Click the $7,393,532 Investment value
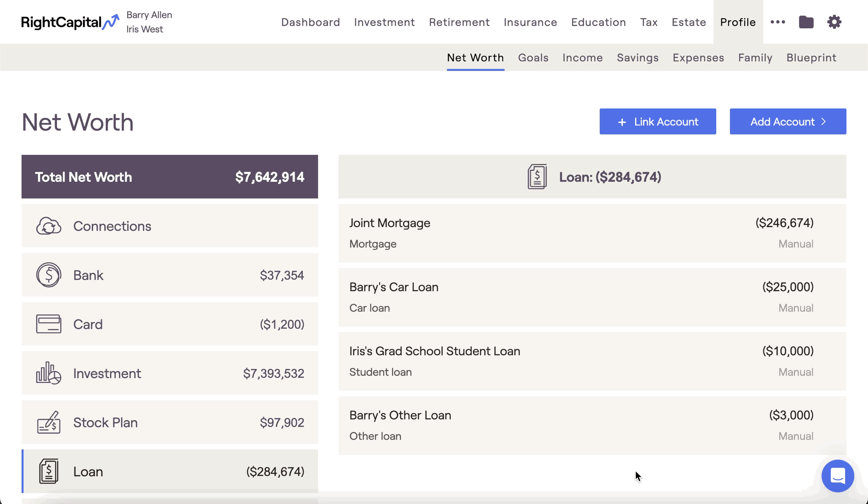The width and height of the screenshot is (868, 504). point(273,373)
